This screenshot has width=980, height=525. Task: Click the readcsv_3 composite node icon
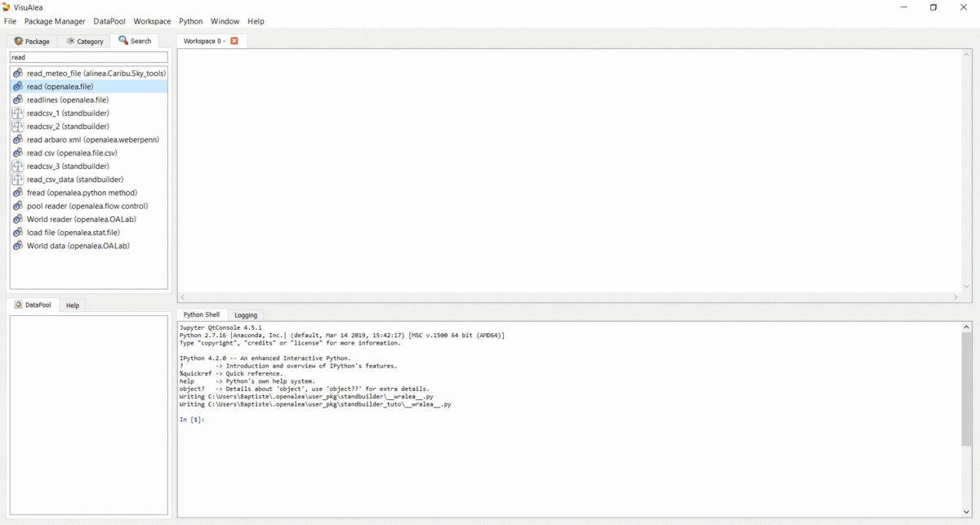click(x=17, y=166)
